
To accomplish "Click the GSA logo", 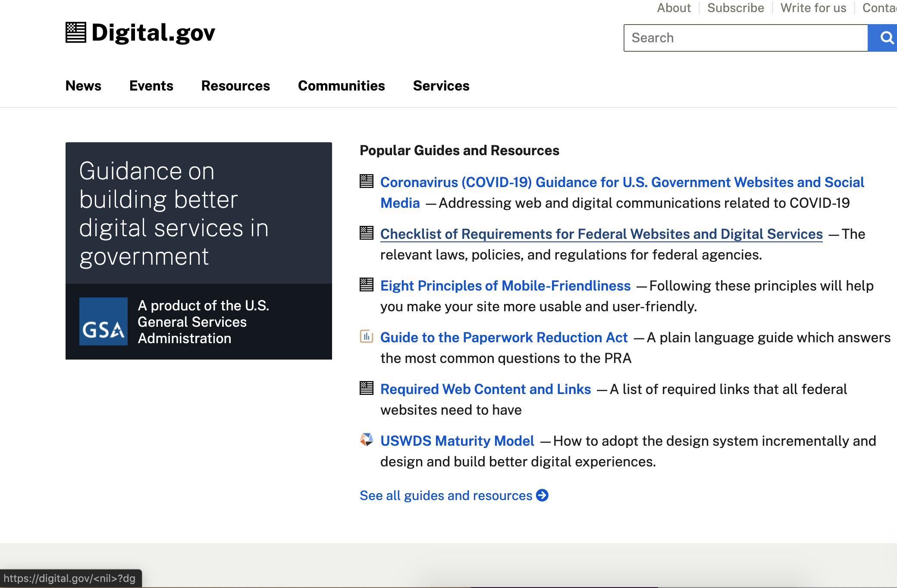I will click(103, 322).
